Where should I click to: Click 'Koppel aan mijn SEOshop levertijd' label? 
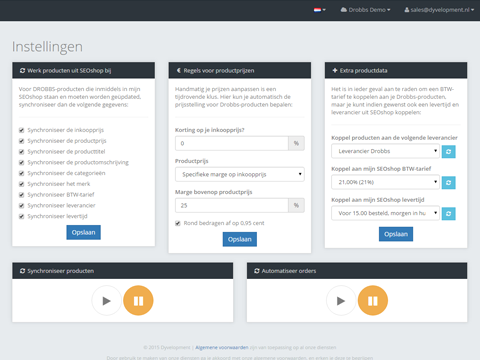tap(378, 200)
